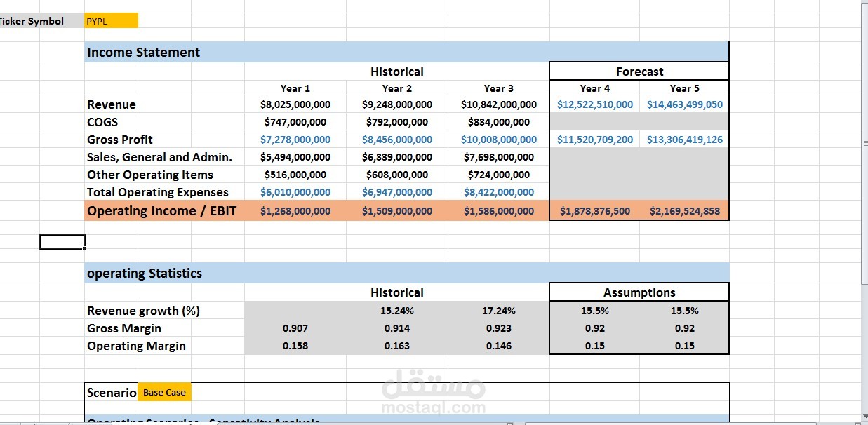Select forecast gross profit $13,306,419,126
868x425 pixels.
pos(685,140)
